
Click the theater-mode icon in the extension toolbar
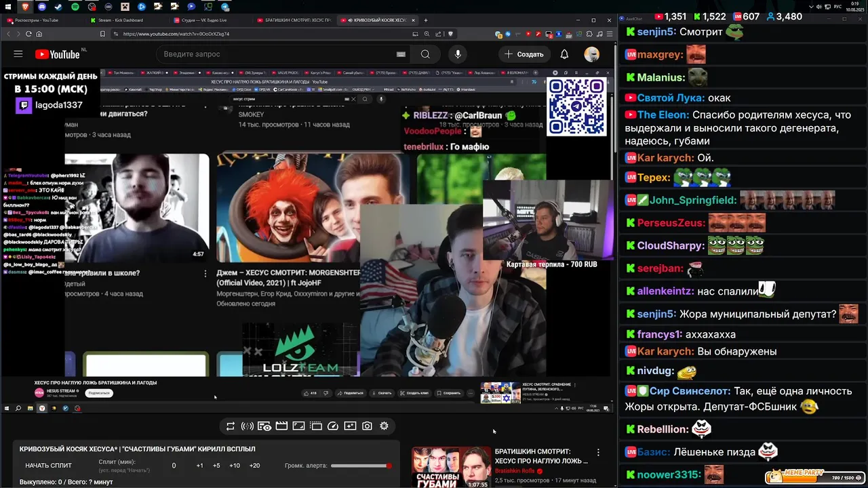(x=315, y=426)
